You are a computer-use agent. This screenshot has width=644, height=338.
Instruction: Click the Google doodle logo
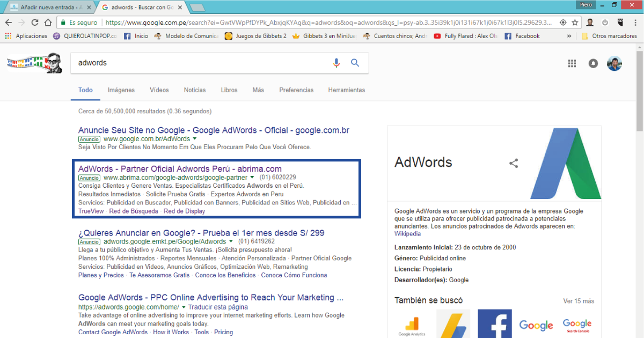[x=35, y=63]
